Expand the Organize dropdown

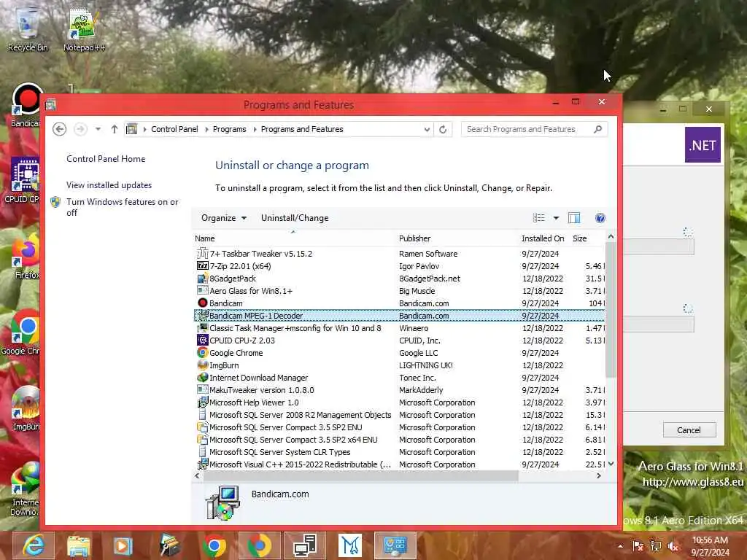pyautogui.click(x=223, y=217)
